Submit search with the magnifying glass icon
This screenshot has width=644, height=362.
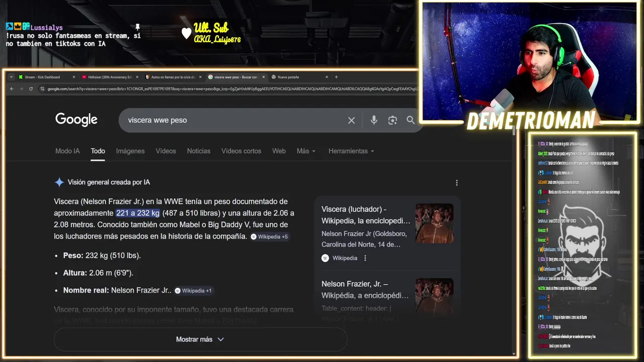pos(411,120)
